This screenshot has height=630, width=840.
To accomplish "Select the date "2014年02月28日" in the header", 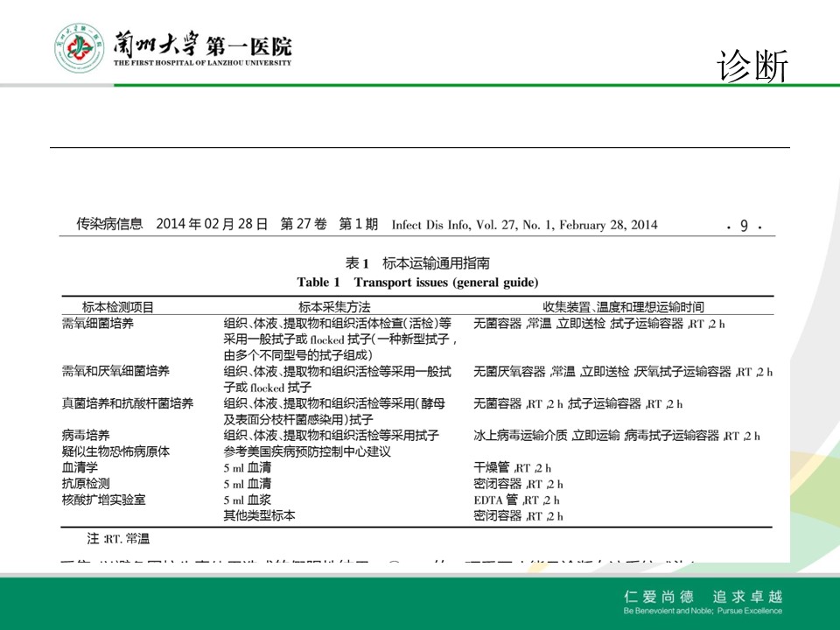I will click(212, 224).
